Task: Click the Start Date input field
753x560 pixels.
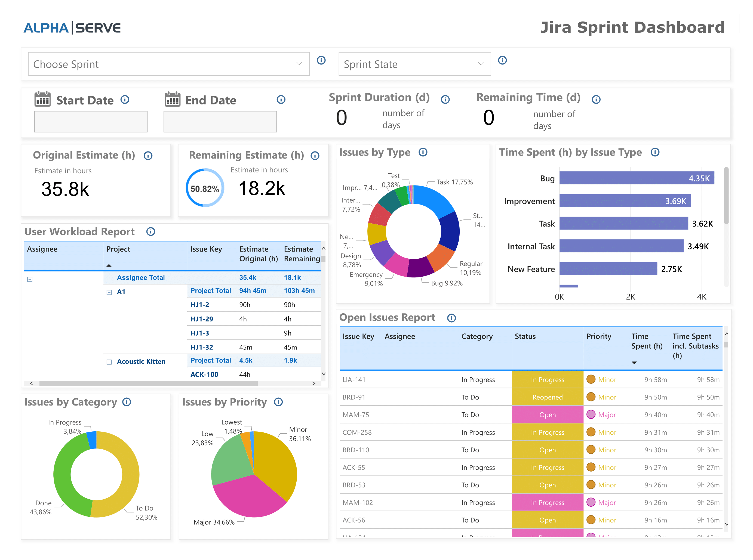Action: click(90, 121)
